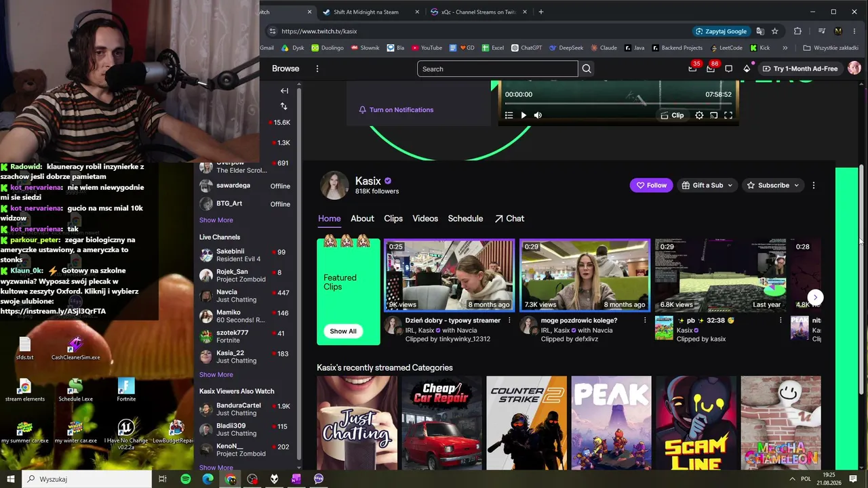
Task: Open the Counter-Strike 2 category card
Action: pos(527,423)
